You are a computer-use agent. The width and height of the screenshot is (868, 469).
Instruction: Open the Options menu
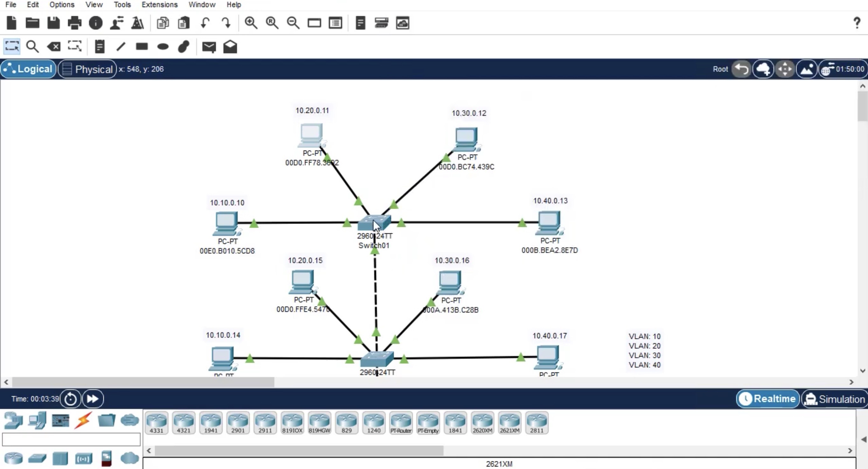(62, 4)
